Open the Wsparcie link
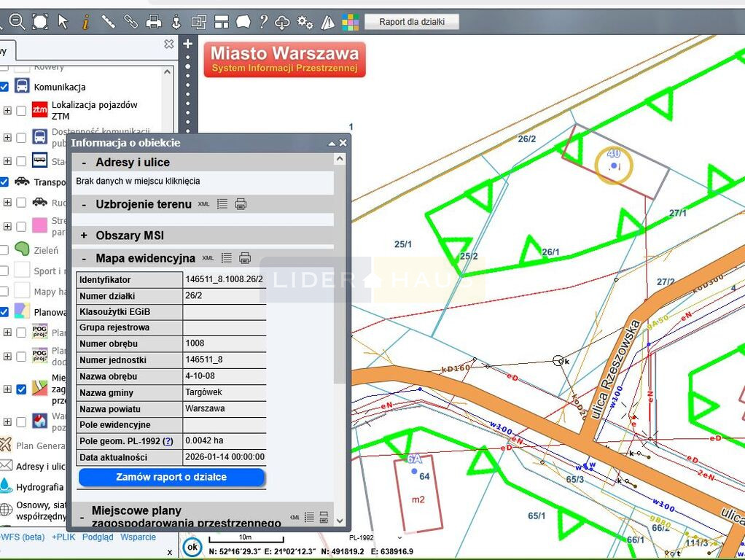 click(x=139, y=537)
